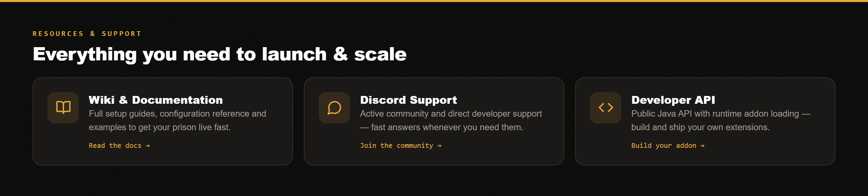
Task: Click the Everything you need heading
Action: 220,54
